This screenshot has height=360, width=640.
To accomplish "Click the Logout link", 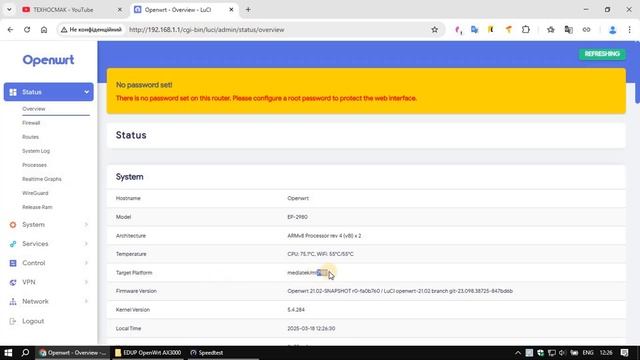I will click(x=33, y=321).
